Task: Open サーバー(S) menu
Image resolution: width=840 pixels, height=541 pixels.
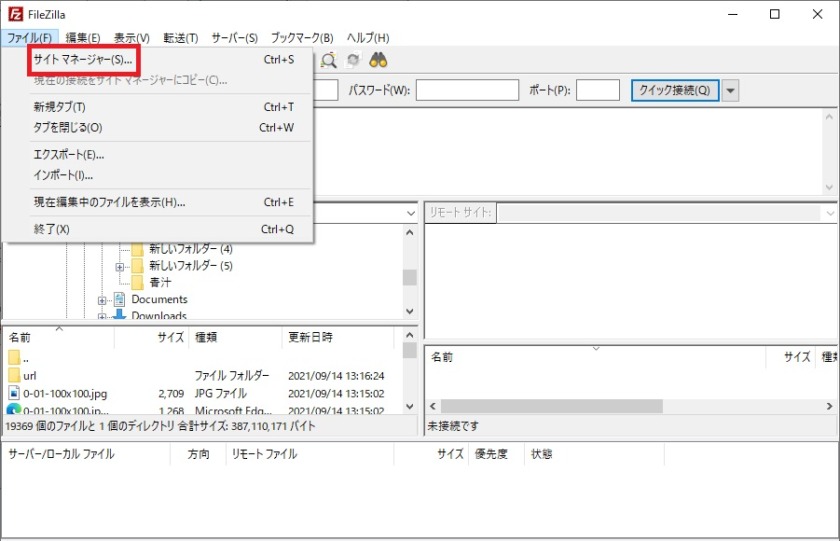Action: pos(235,38)
